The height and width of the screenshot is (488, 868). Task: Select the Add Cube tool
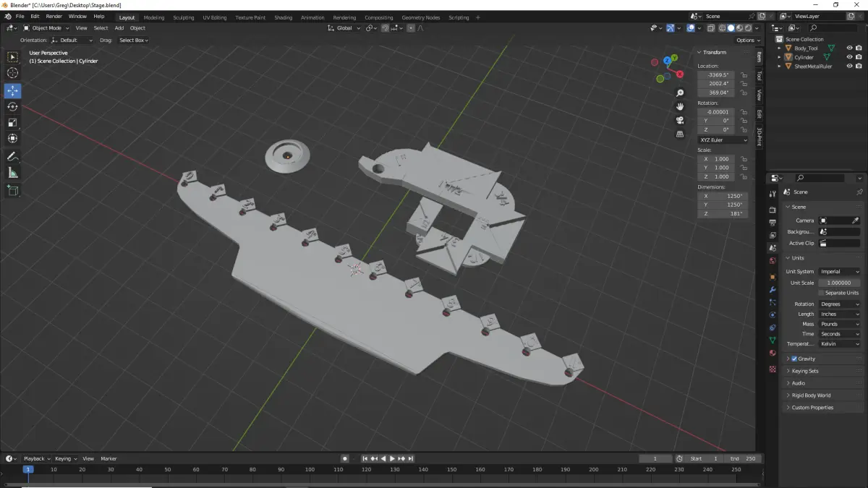(x=12, y=191)
